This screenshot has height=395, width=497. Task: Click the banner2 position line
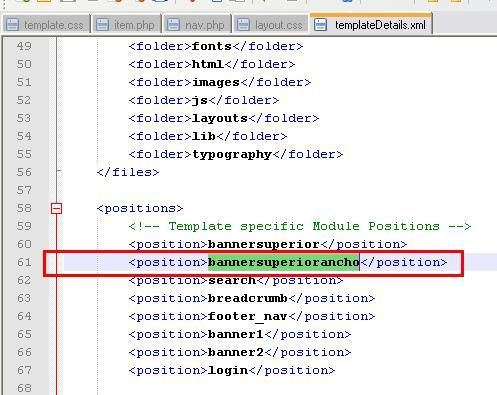[x=240, y=352]
